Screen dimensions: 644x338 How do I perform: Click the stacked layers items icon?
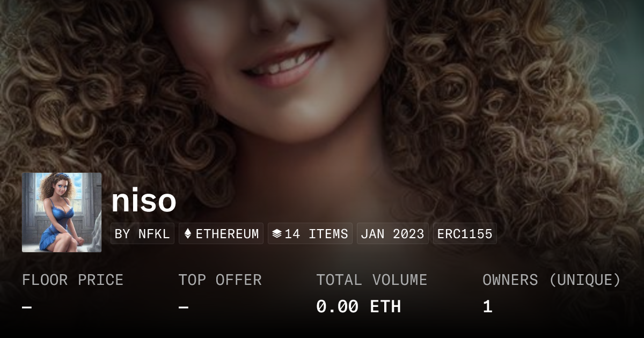(277, 234)
